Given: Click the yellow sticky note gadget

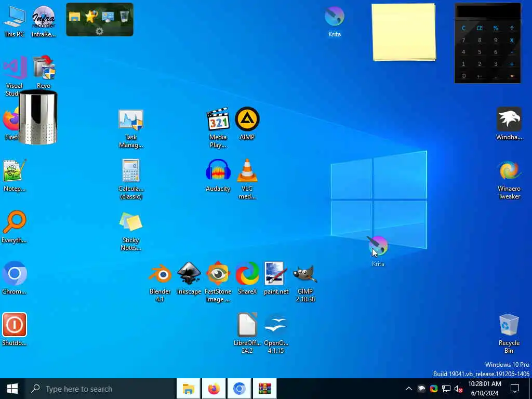Looking at the screenshot, I should [x=404, y=33].
